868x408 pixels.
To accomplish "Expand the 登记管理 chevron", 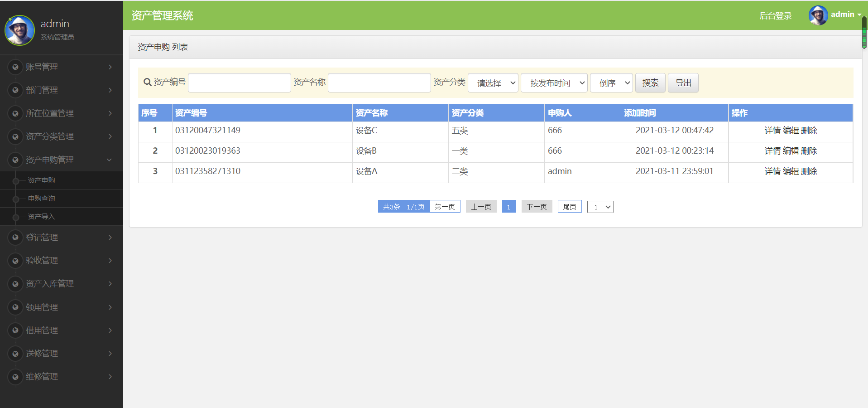I will [x=110, y=238].
